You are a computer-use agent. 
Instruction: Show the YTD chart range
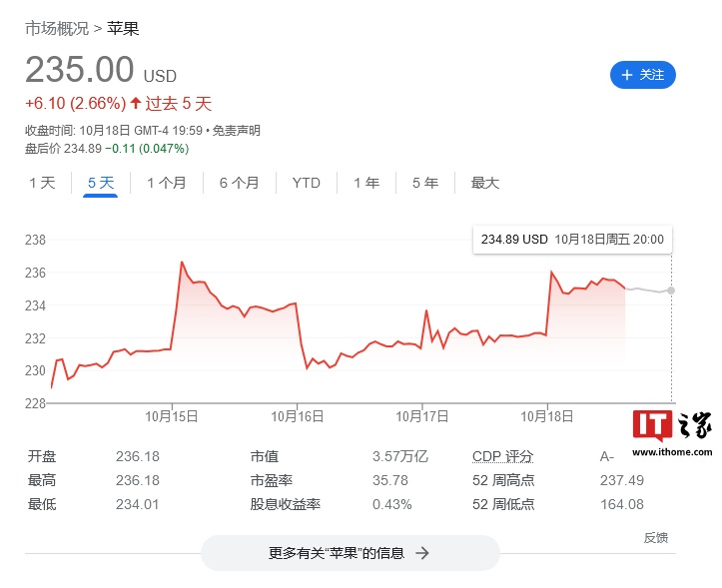(x=306, y=183)
